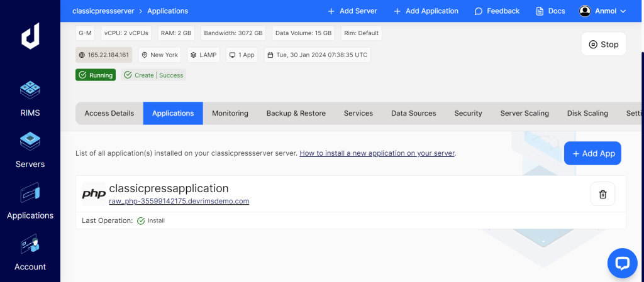
Task: Delete classicpressapplication using trash icon
Action: pos(602,194)
